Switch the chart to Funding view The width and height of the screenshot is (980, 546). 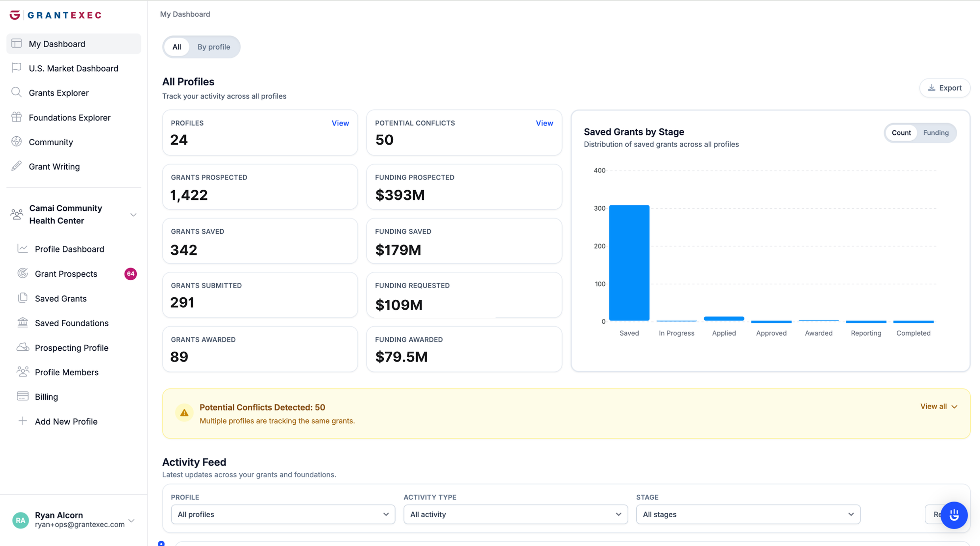(936, 133)
